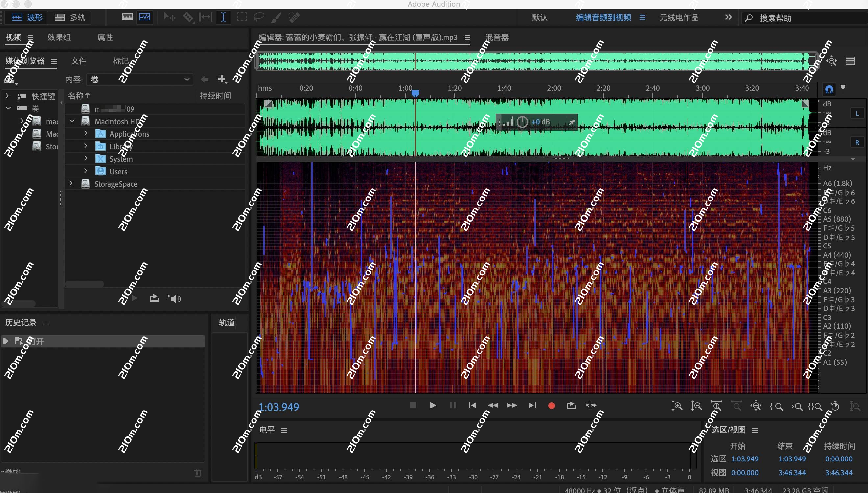The width and height of the screenshot is (868, 493).
Task: Click the 多轨 button
Action: [x=69, y=17]
